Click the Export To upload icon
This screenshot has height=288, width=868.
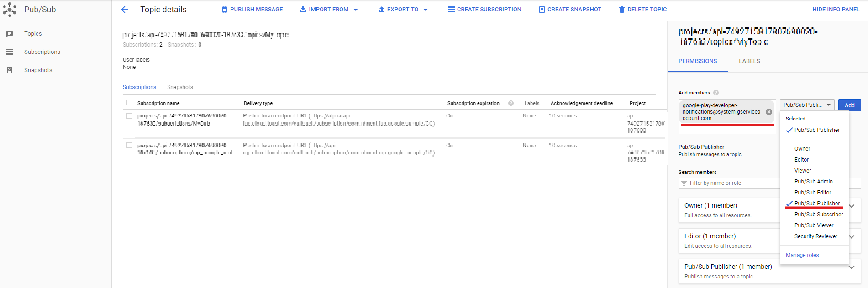pyautogui.click(x=382, y=10)
